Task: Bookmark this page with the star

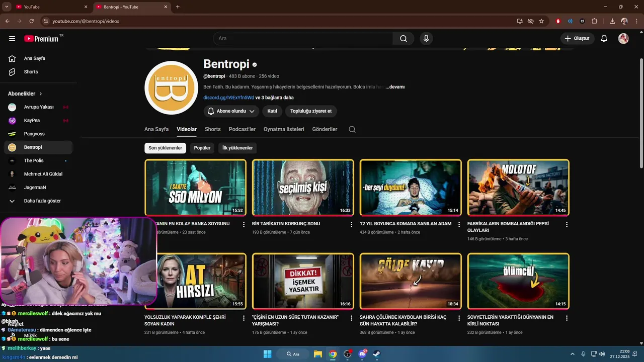Action: pyautogui.click(x=541, y=21)
